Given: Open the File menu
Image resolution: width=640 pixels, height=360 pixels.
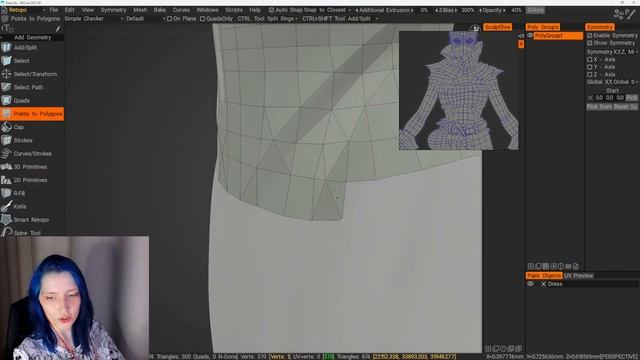Looking at the screenshot, I should coord(53,10).
